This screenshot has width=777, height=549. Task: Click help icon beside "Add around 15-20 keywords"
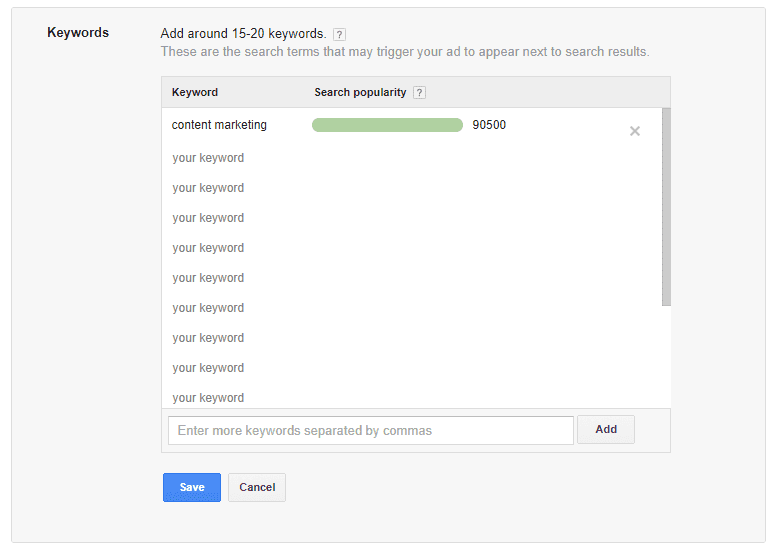[x=340, y=34]
